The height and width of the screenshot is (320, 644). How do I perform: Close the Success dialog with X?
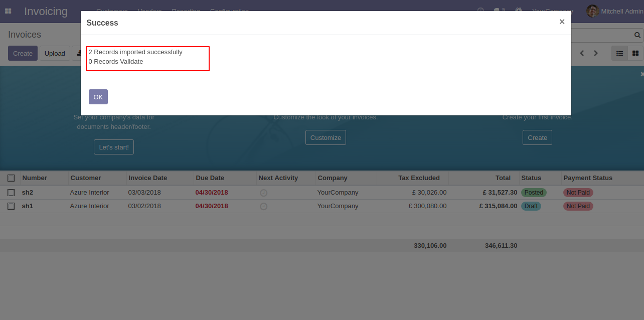pyautogui.click(x=562, y=22)
